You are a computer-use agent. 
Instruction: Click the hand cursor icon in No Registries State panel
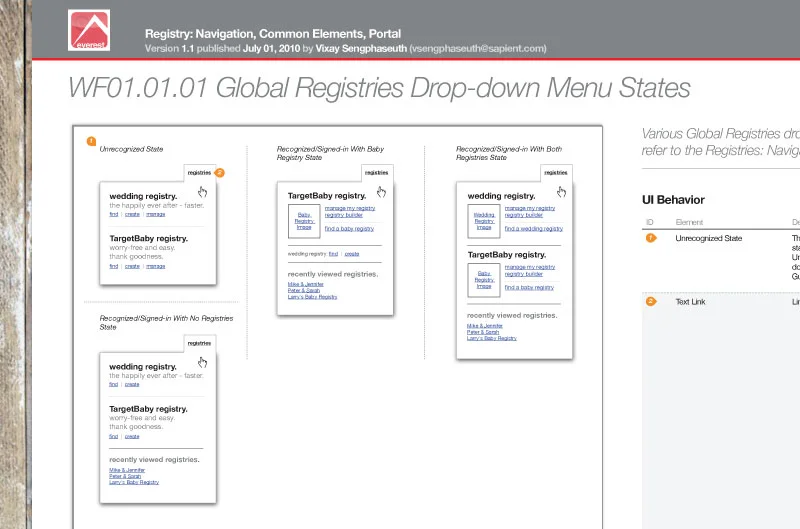[203, 362]
